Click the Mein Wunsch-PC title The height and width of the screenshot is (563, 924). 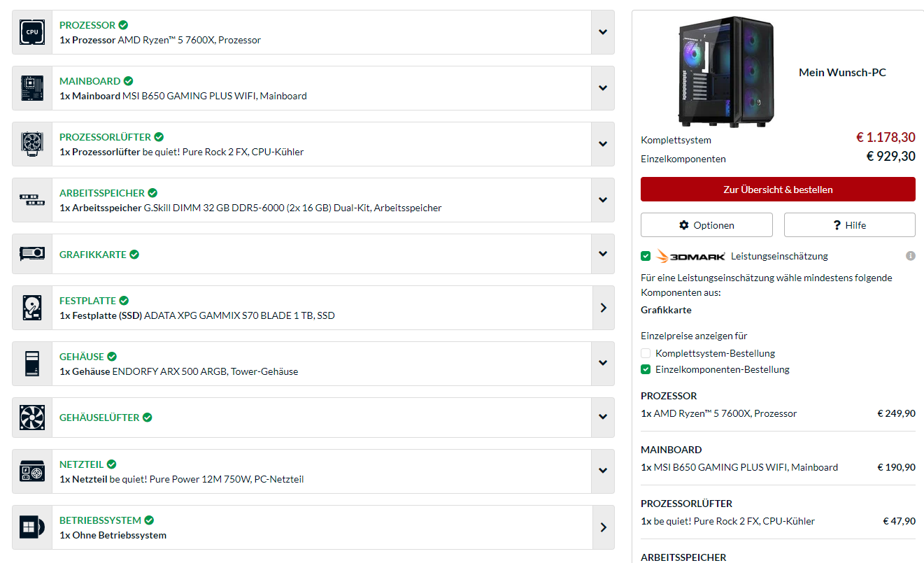[x=842, y=72]
